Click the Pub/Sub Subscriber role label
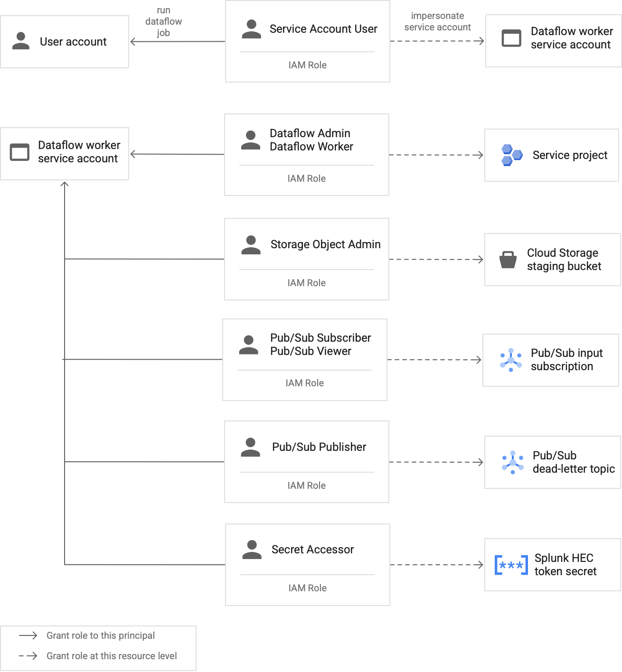Screen dimensions: 622x672 [x=320, y=338]
